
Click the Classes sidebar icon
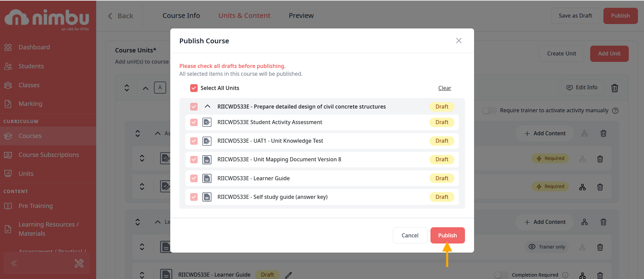tap(8, 85)
